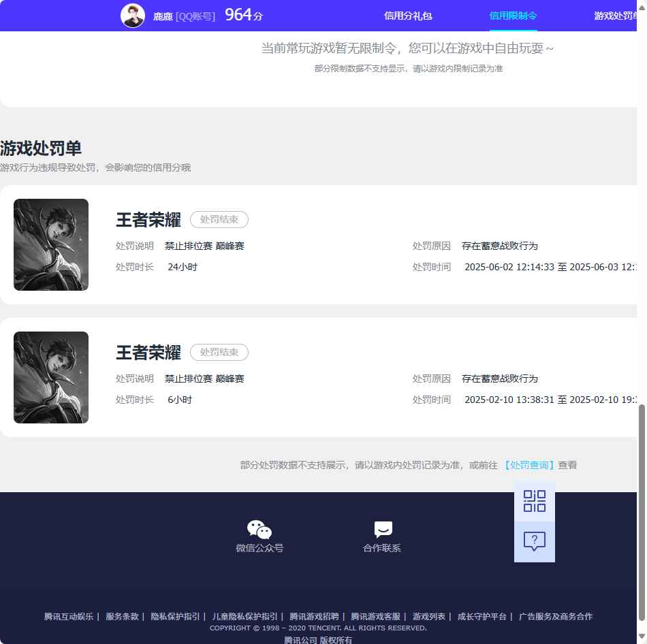Follow the 【处罚查询】 link
647x644 pixels.
click(529, 465)
